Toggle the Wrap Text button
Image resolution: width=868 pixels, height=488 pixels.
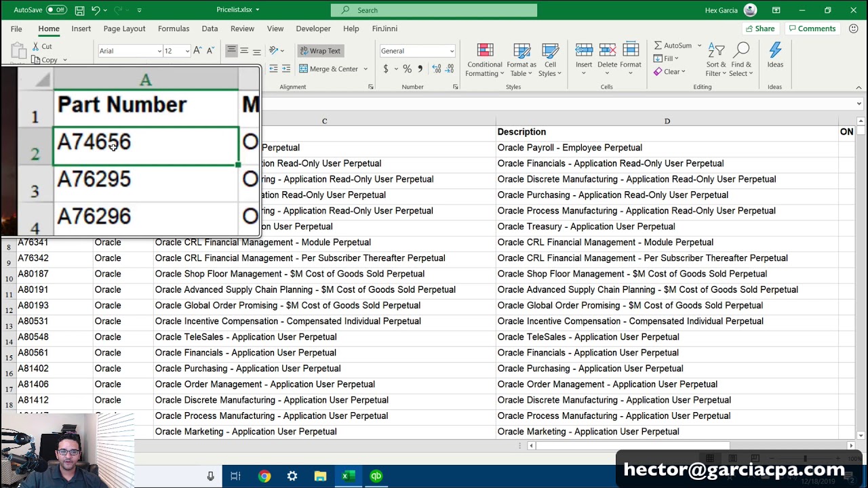click(x=320, y=51)
